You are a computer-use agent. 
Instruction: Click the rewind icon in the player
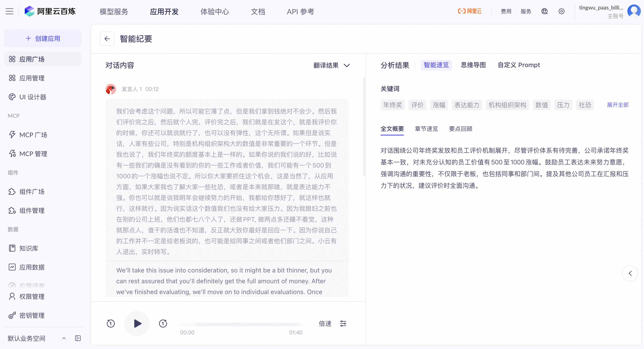pos(111,324)
